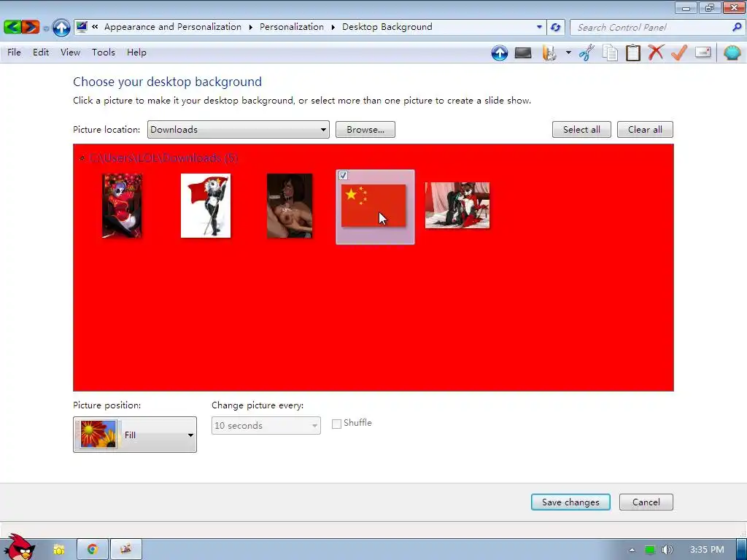Viewport: 747px width, 560px height.
Task: Click the personalization taskbar button
Action: tap(125, 550)
